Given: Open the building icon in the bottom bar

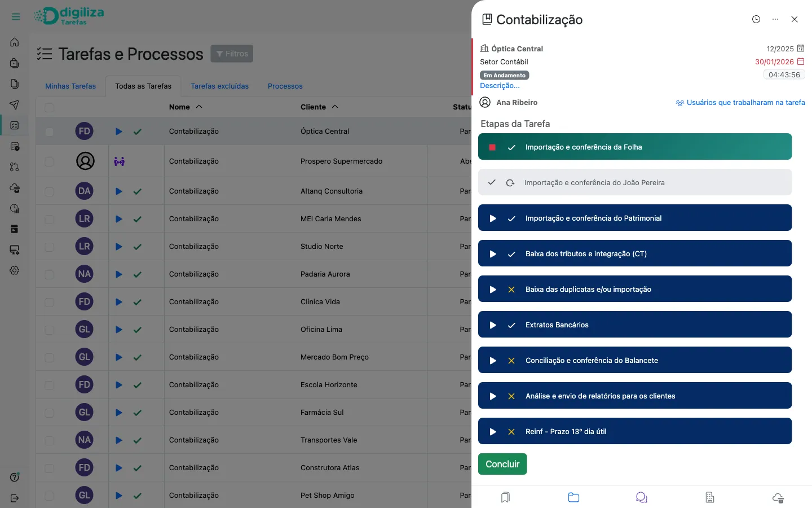Looking at the screenshot, I should tap(710, 497).
